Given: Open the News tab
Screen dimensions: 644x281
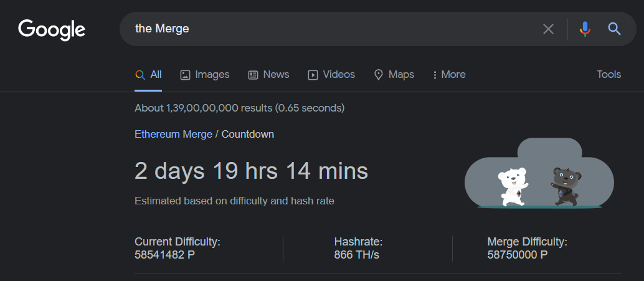Looking at the screenshot, I should [268, 75].
